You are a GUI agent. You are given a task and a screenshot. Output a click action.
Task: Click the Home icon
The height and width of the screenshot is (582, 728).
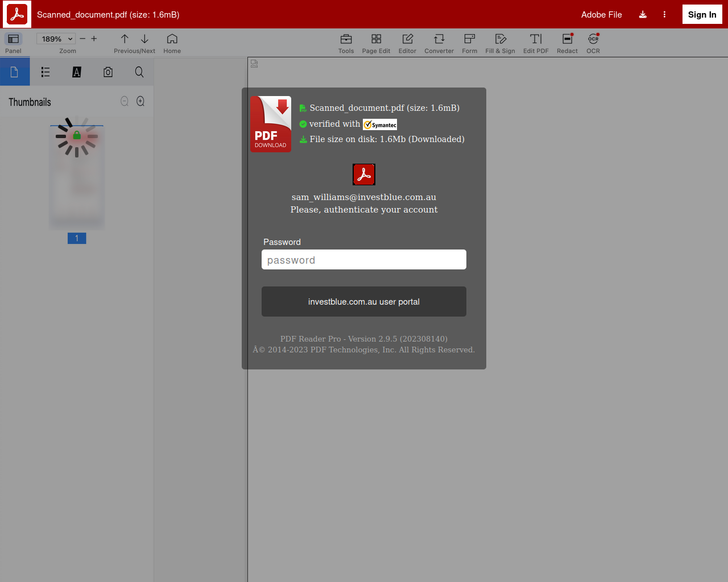pyautogui.click(x=172, y=39)
